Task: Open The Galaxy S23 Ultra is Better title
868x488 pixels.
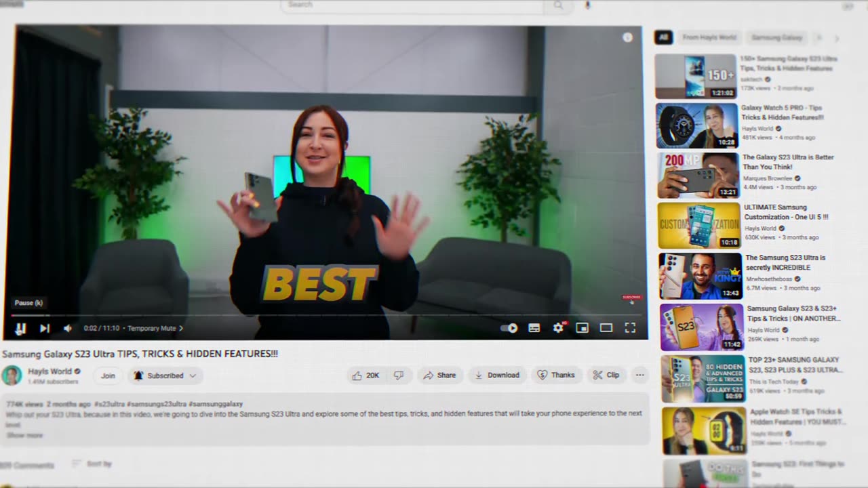Action: coord(788,162)
